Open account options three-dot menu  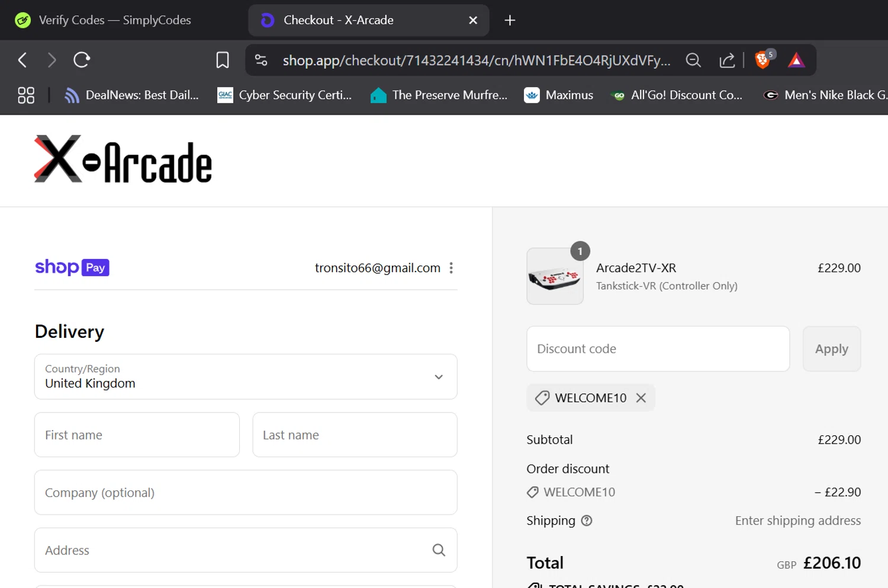[451, 268]
